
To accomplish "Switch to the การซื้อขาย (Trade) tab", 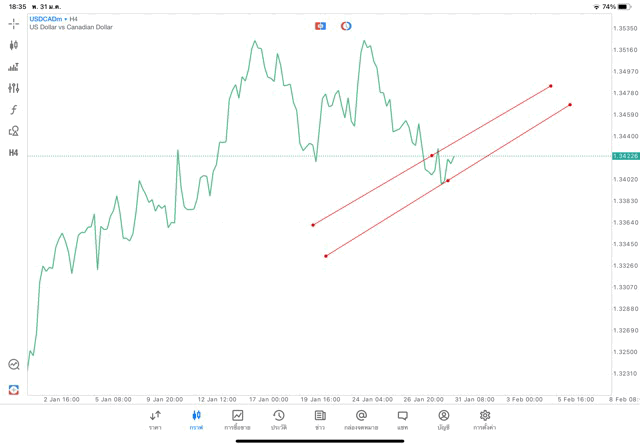I will pyautogui.click(x=237, y=419).
